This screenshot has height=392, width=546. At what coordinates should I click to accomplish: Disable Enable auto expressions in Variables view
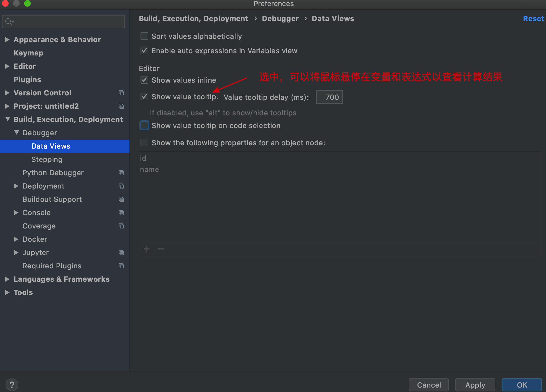[x=144, y=51]
